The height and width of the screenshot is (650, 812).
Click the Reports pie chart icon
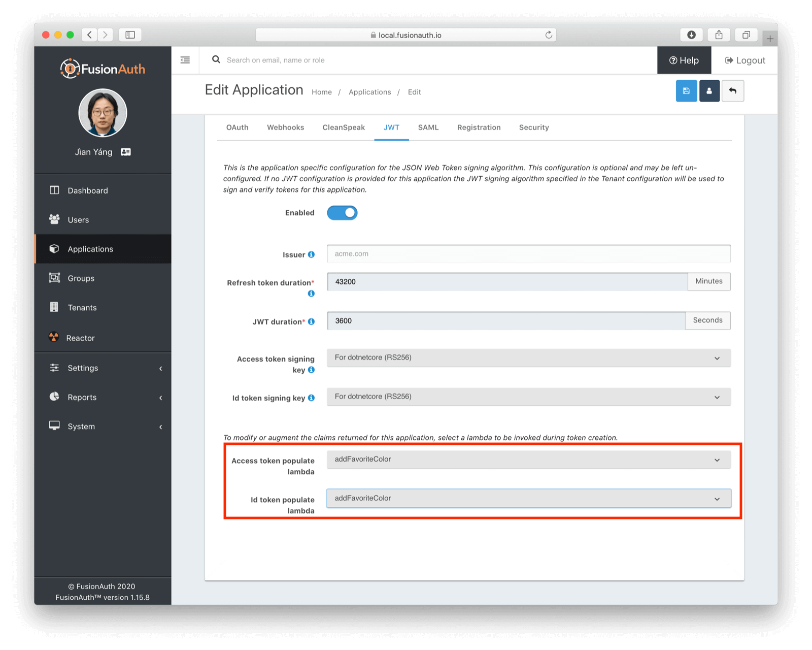point(54,397)
